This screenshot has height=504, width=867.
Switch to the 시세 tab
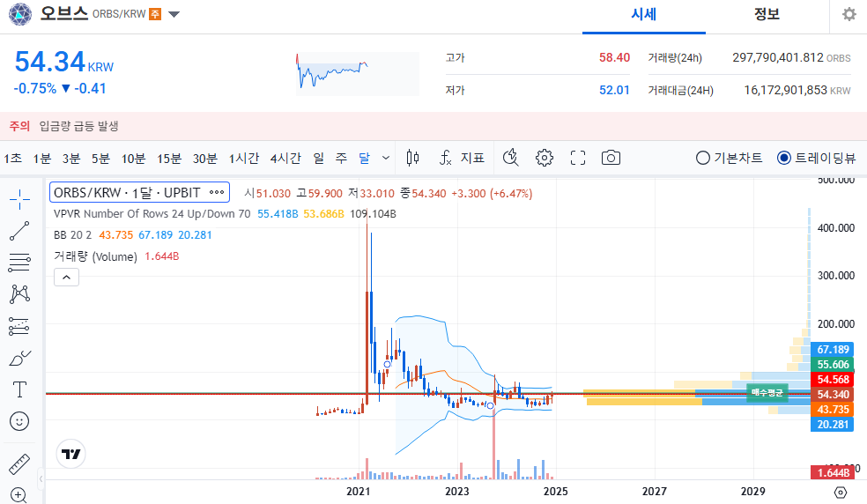pos(643,15)
